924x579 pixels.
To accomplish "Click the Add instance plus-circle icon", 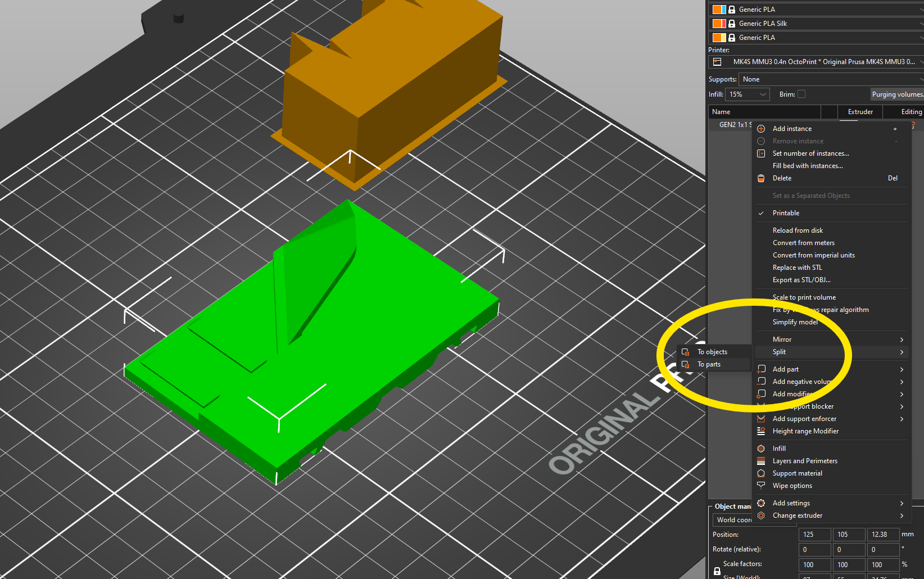I will coord(761,129).
